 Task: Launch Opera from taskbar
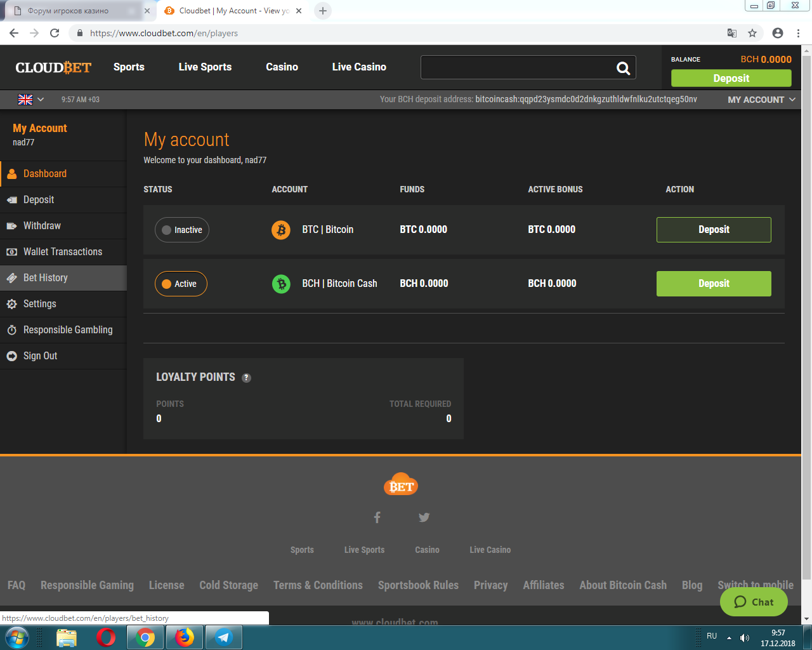pos(106,637)
